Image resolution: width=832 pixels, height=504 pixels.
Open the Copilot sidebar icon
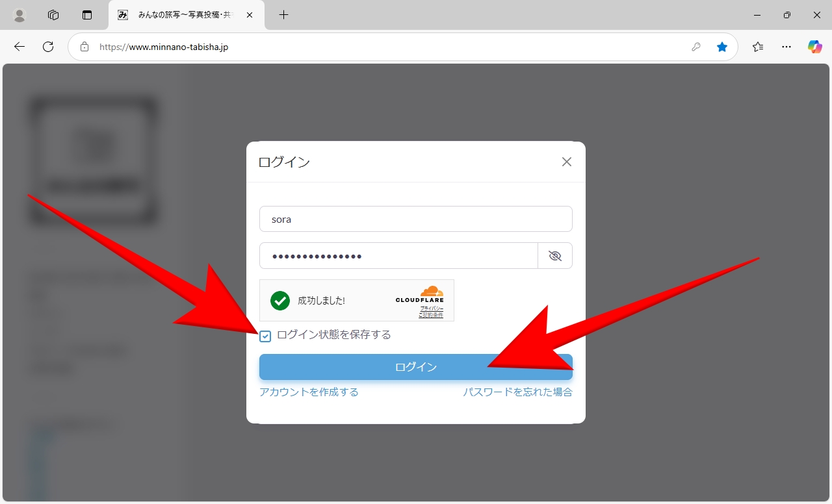pyautogui.click(x=814, y=47)
